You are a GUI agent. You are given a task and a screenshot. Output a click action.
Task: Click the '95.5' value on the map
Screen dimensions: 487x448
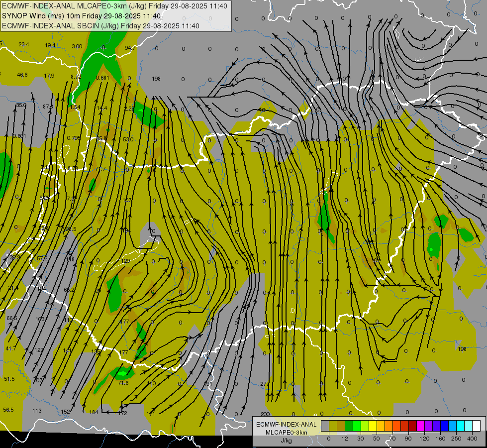click(71, 229)
